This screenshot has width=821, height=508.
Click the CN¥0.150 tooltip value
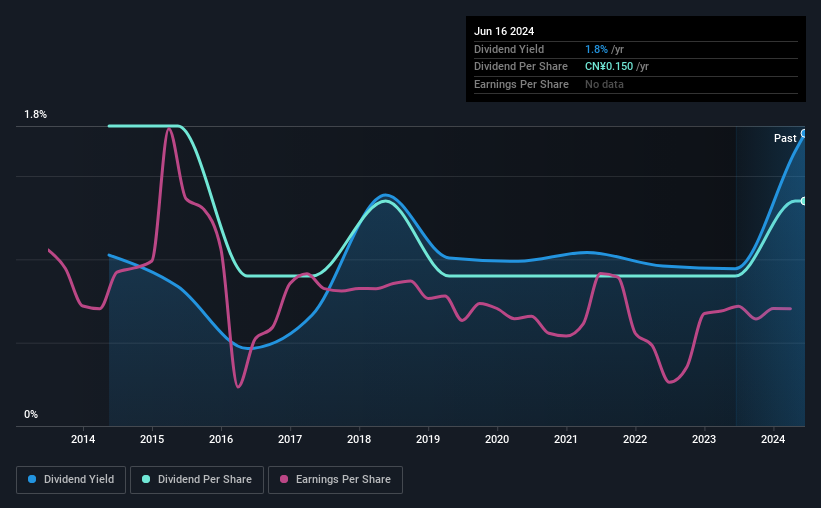click(609, 67)
